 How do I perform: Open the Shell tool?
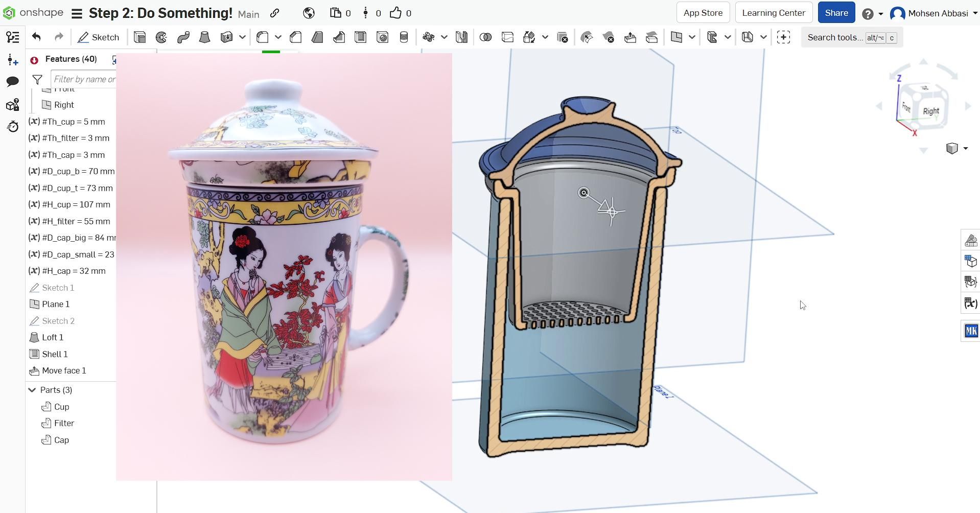click(x=361, y=37)
